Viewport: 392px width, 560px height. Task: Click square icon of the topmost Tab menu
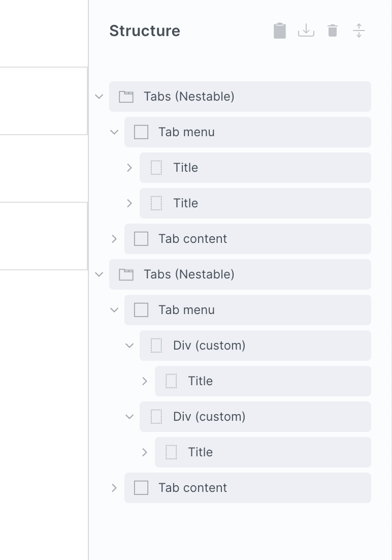141,132
